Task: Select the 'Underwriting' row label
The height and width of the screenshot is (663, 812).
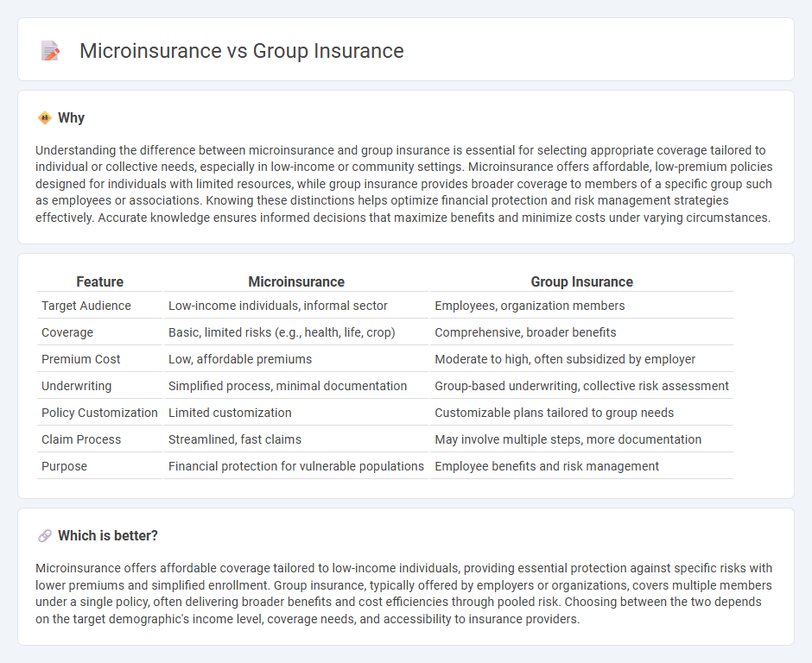Action: click(76, 386)
